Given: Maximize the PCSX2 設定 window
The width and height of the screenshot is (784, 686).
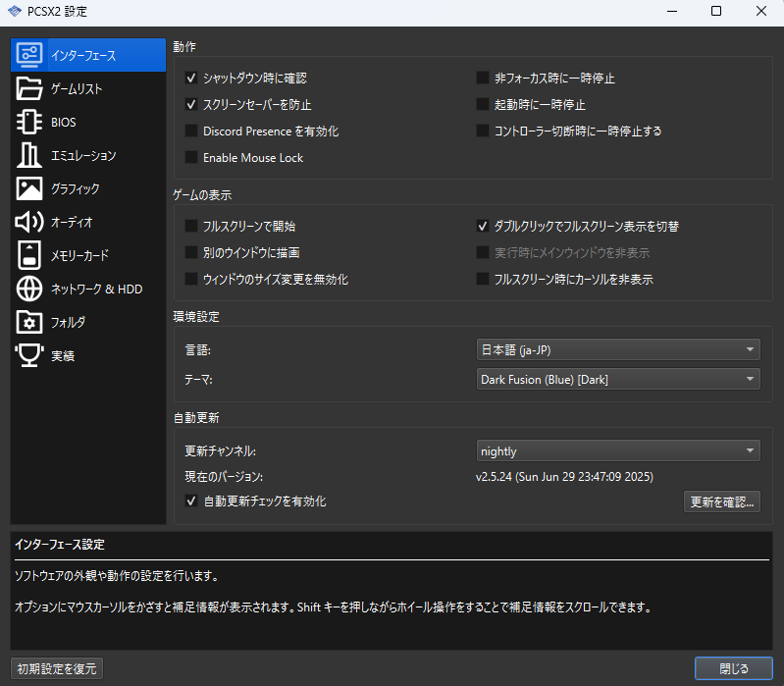Looking at the screenshot, I should [x=716, y=11].
